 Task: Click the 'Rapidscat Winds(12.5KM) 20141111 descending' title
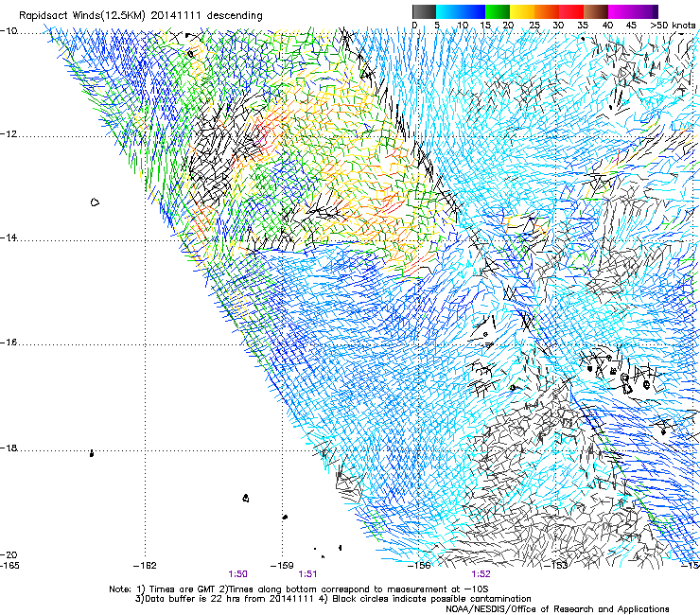click(x=141, y=16)
